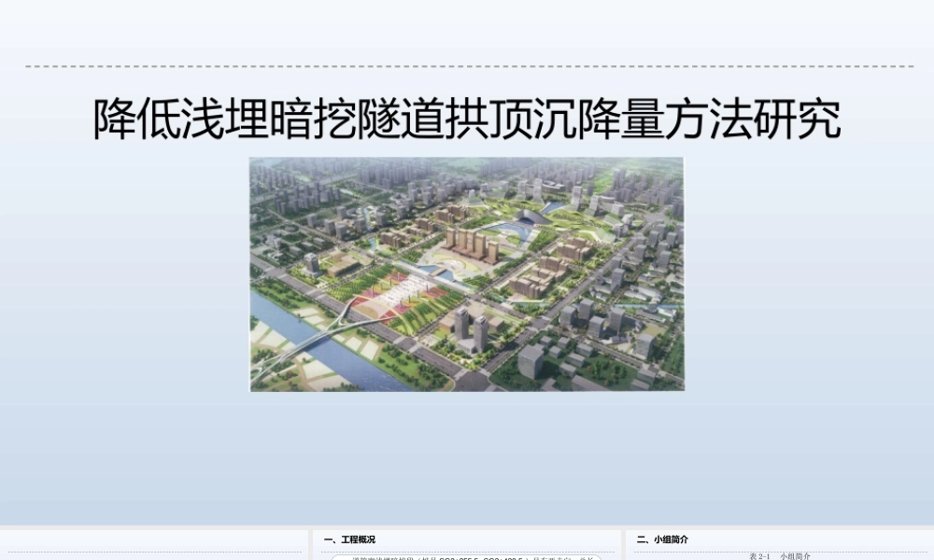Open the slide titled 二、小组简介

click(x=780, y=545)
